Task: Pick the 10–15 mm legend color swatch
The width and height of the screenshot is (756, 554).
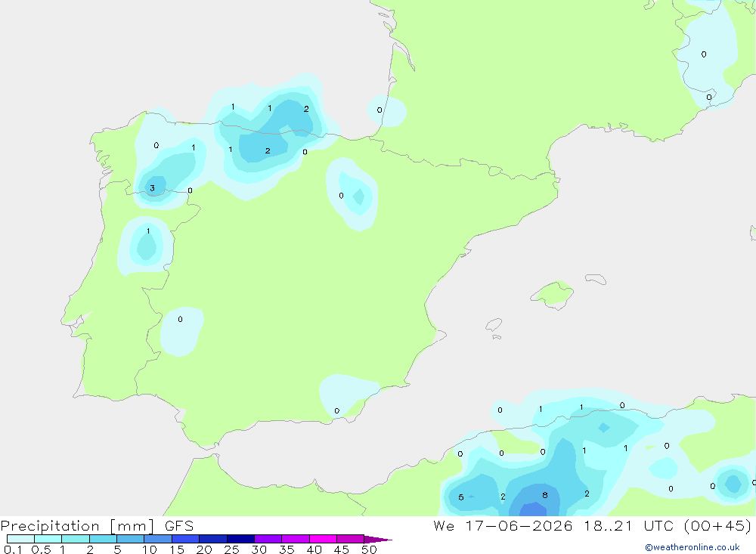Action: coord(158,539)
